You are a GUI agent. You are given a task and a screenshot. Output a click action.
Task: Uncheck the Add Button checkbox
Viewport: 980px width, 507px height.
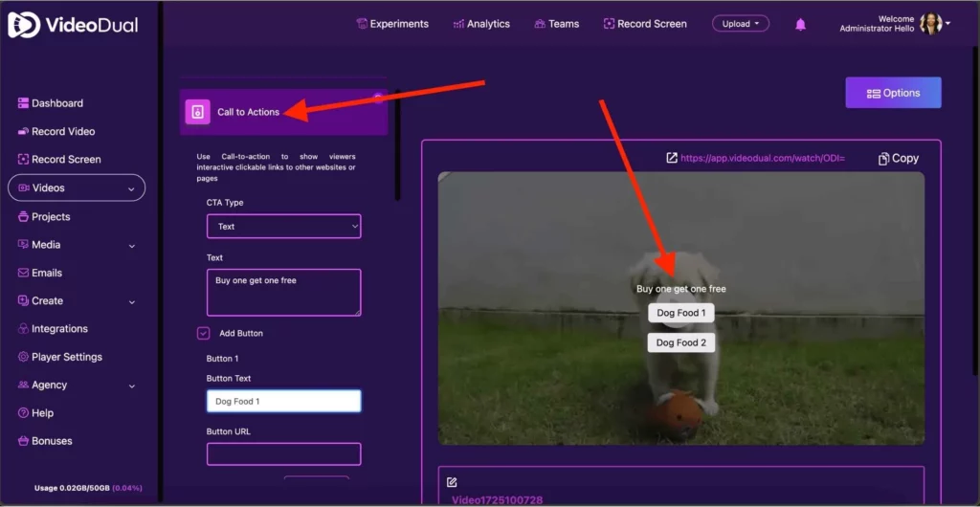point(203,333)
